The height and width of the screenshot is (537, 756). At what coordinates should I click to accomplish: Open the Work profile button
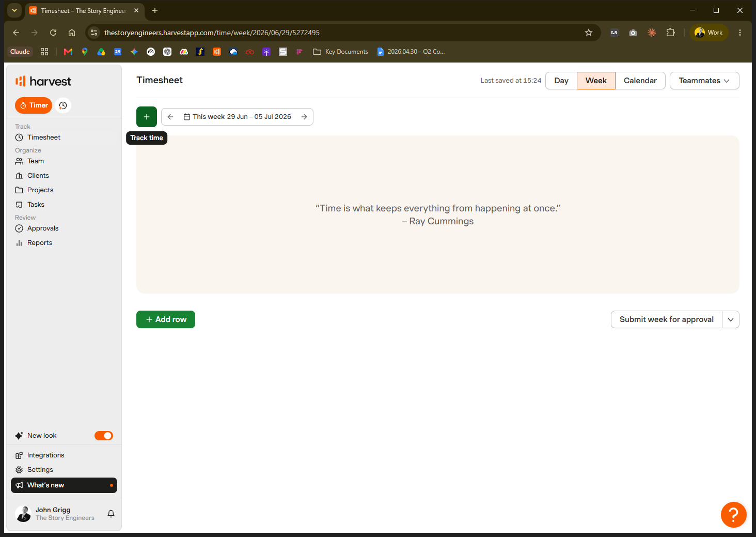(x=709, y=33)
